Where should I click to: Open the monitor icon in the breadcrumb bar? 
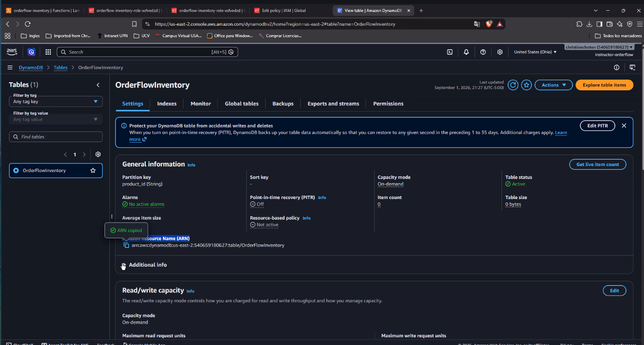tap(632, 68)
